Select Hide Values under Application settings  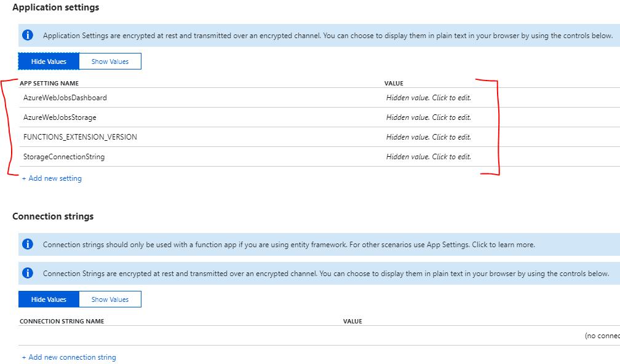click(x=48, y=61)
